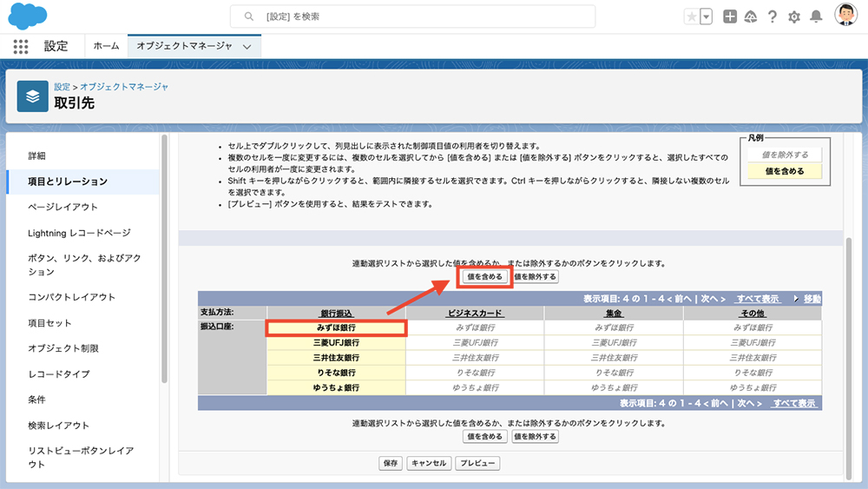Select 三菱UFJ銀行 cell under 集金
The width and height of the screenshot is (868, 489).
pyautogui.click(x=615, y=343)
